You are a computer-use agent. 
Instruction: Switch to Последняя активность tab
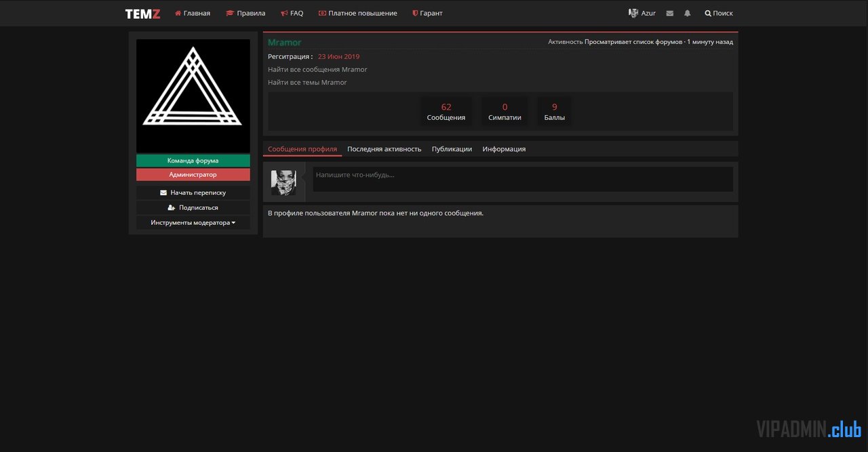tap(384, 149)
